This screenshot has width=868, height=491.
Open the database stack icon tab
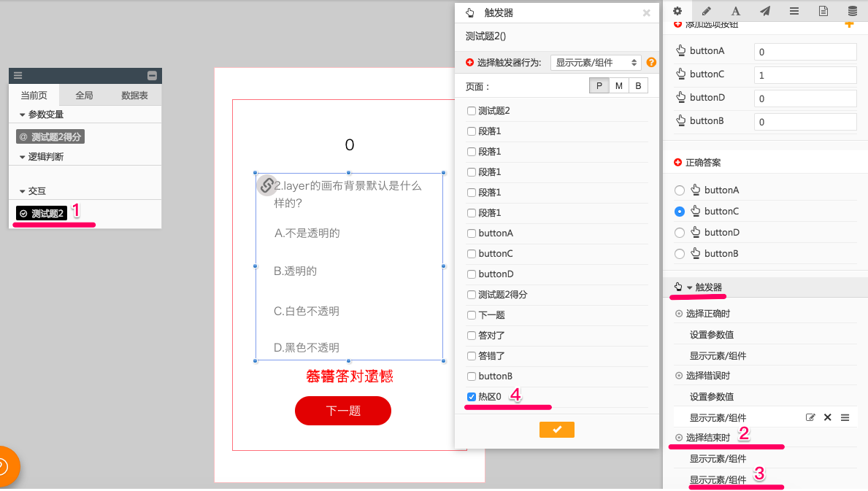tap(852, 11)
